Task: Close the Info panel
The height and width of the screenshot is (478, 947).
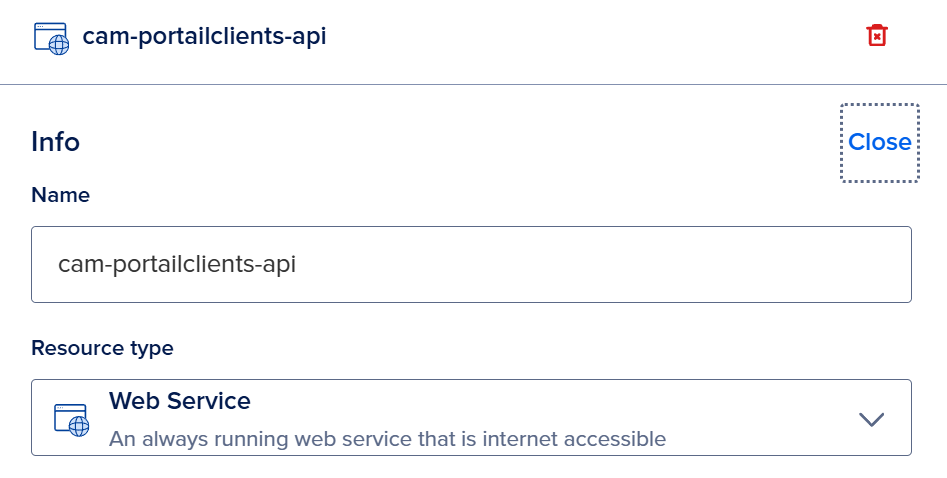Action: (x=879, y=143)
